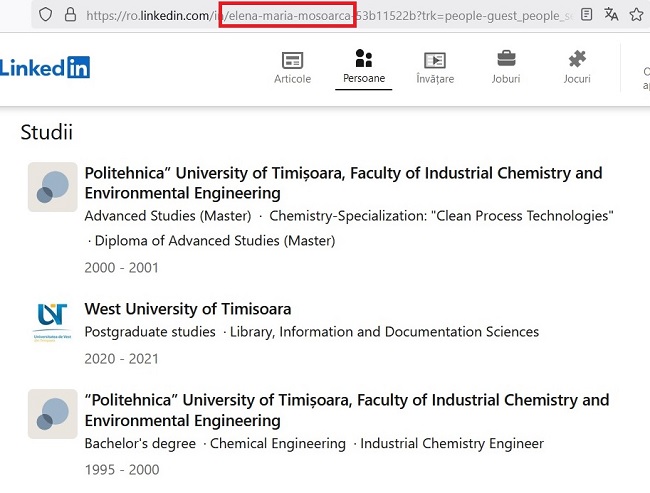Open site info via the padlock icon
Viewport: 650px width, 493px height.
coord(69,15)
